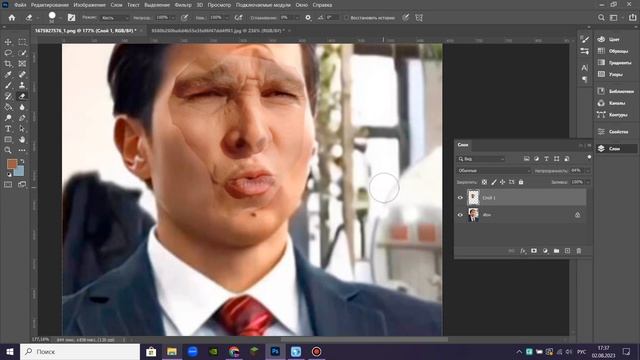Select the Rectangular Marquee tool
The height and width of the screenshot is (360, 640).
tap(22, 42)
